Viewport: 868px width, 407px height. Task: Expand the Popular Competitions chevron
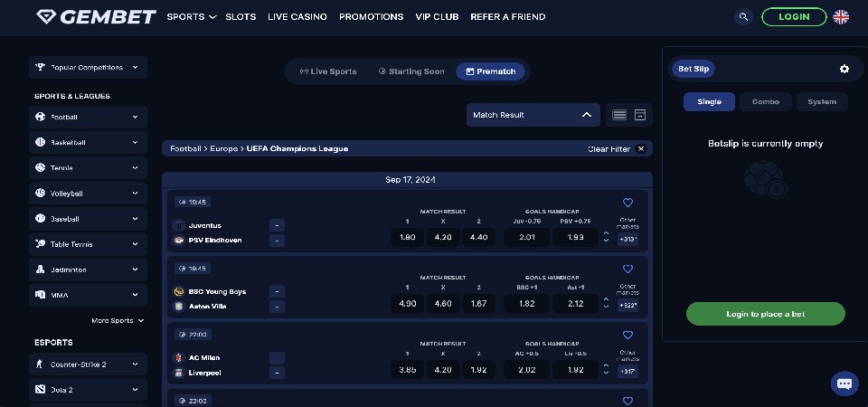point(135,68)
